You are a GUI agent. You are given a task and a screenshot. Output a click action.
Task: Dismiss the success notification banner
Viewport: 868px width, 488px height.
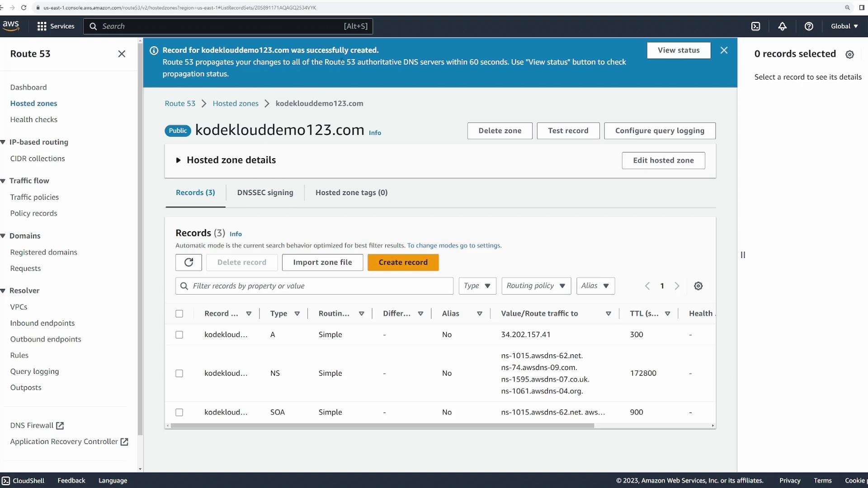pyautogui.click(x=724, y=50)
